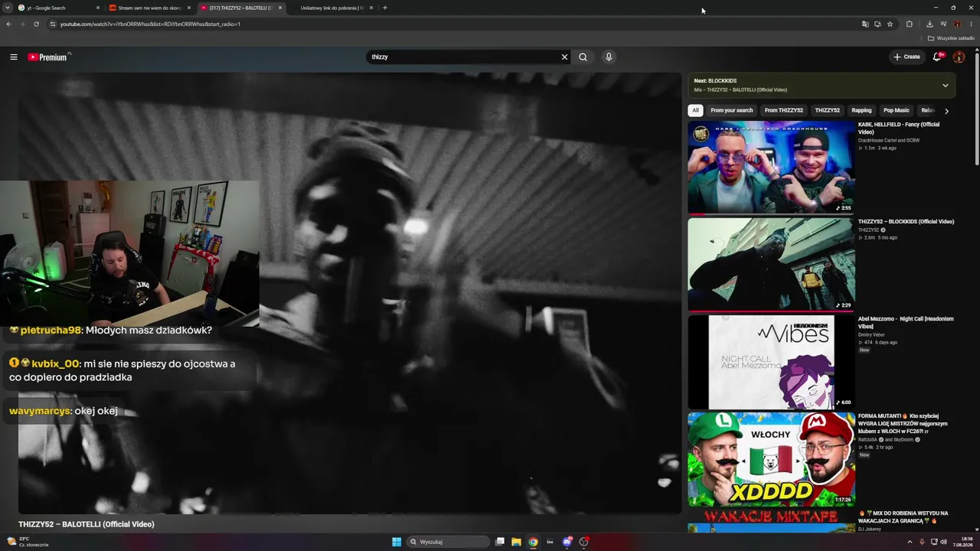Click the translate page icon in address bar
The image size is (980, 551).
(865, 24)
